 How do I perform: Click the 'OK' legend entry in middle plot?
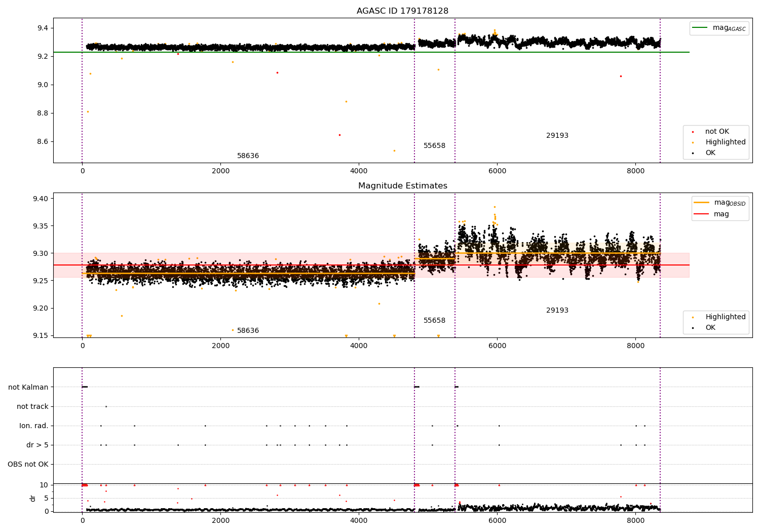click(x=710, y=328)
